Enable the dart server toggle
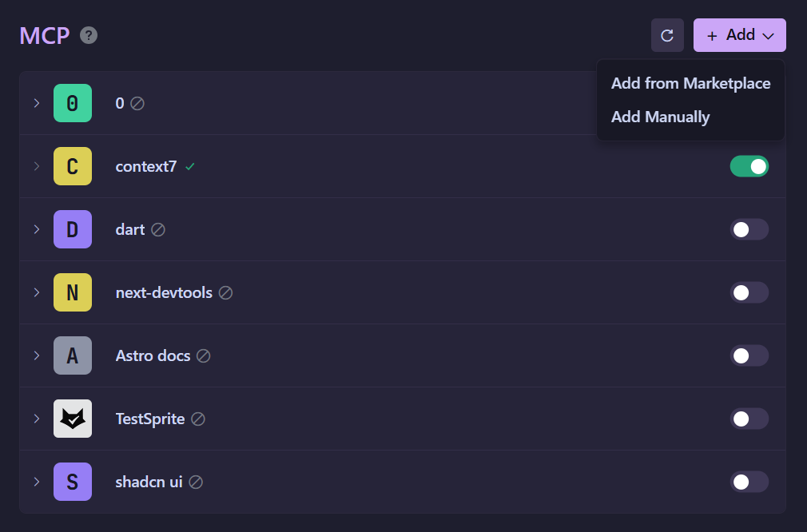 point(749,229)
